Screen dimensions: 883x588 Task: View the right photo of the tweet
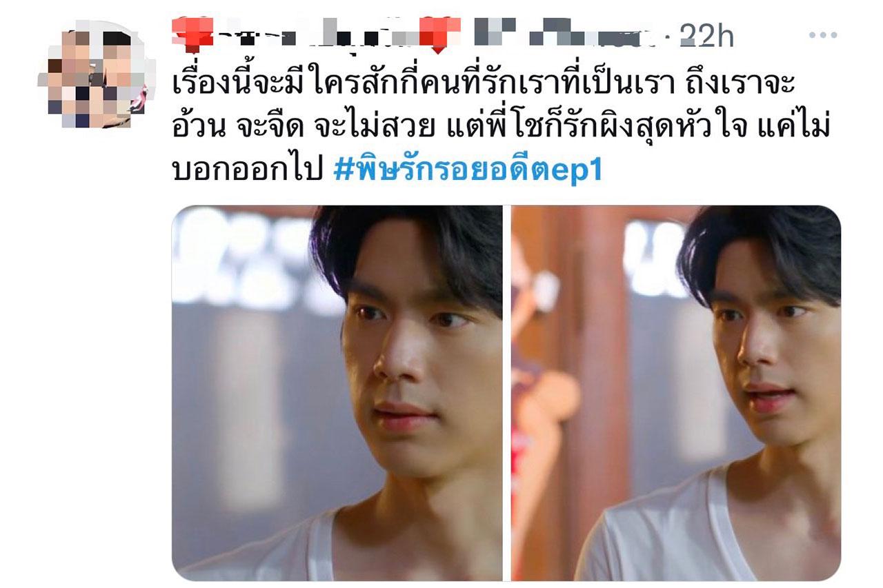coord(676,393)
